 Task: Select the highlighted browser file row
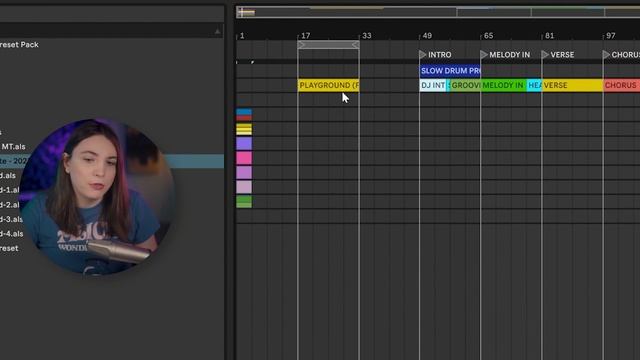(112, 161)
